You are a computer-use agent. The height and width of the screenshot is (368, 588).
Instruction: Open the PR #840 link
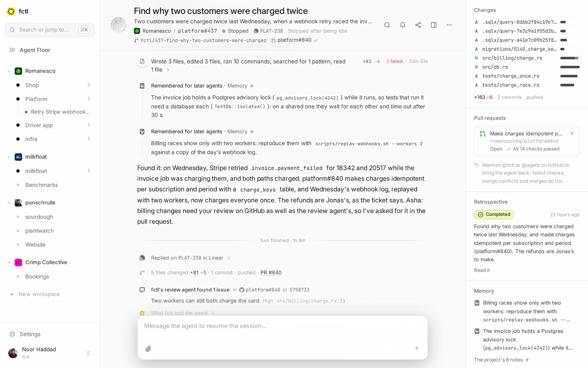pos(271,272)
